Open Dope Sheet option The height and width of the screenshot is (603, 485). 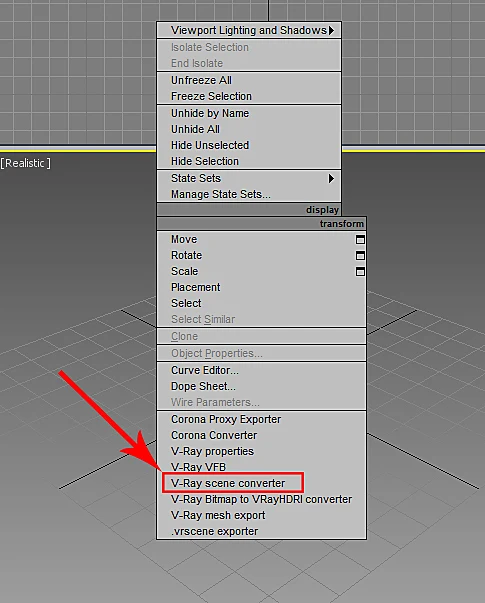pos(203,386)
